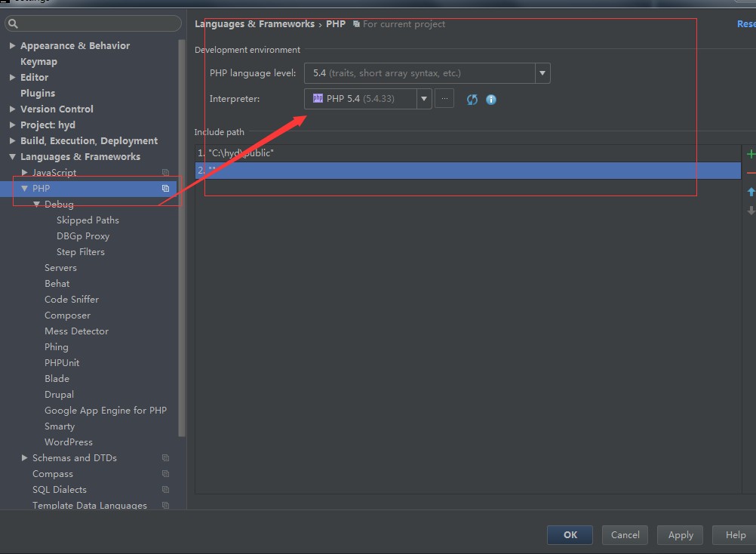
Task: Click the blue info icon beside Interpreter
Action: (491, 100)
